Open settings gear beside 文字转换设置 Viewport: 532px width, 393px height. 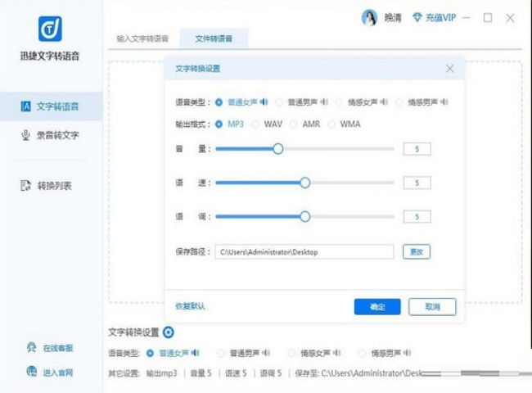[169, 332]
